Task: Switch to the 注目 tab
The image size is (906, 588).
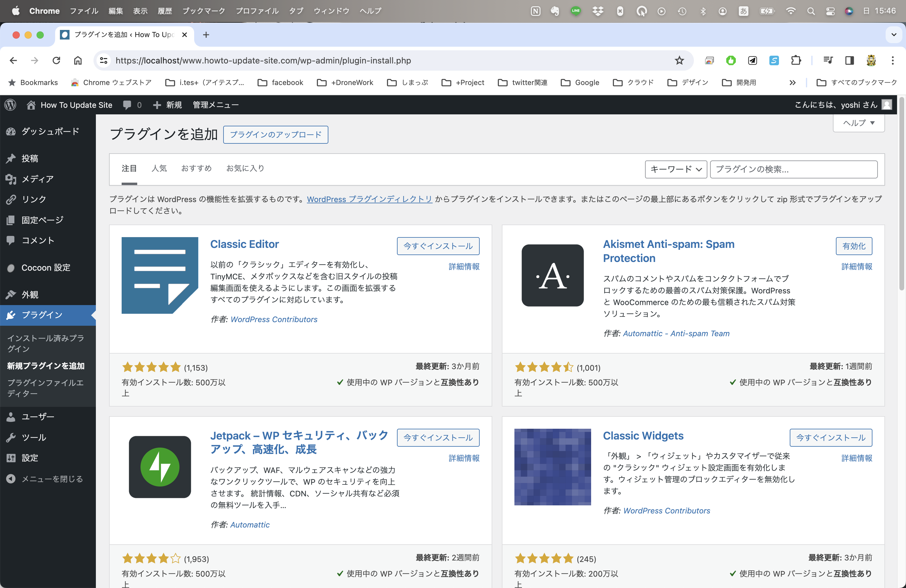Action: tap(129, 168)
